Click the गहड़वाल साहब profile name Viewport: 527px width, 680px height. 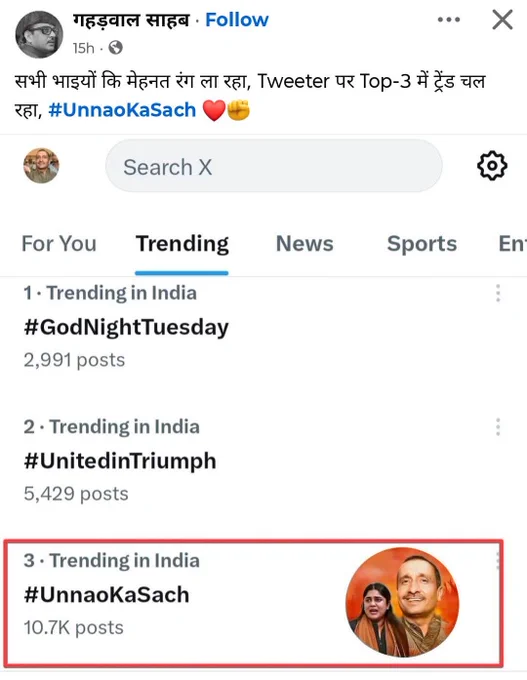(x=131, y=20)
